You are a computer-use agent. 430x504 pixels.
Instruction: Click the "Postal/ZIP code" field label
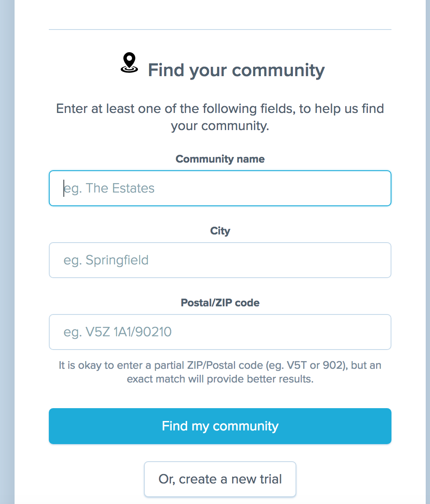(x=220, y=303)
